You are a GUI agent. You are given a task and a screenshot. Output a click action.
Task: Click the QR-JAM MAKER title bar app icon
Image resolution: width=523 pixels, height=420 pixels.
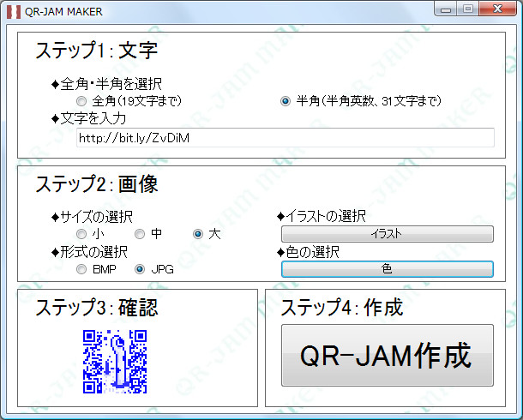(x=14, y=12)
